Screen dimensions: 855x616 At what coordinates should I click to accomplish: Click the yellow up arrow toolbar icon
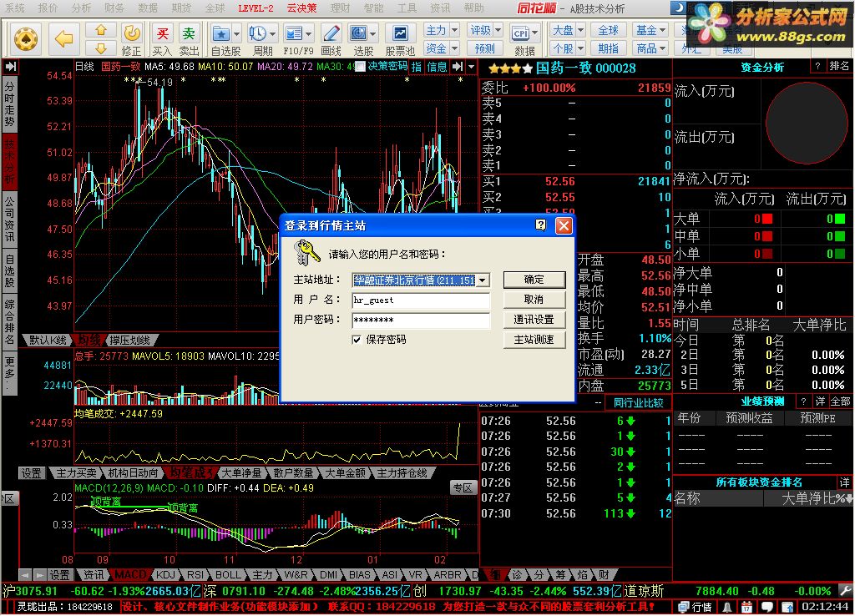point(101,31)
